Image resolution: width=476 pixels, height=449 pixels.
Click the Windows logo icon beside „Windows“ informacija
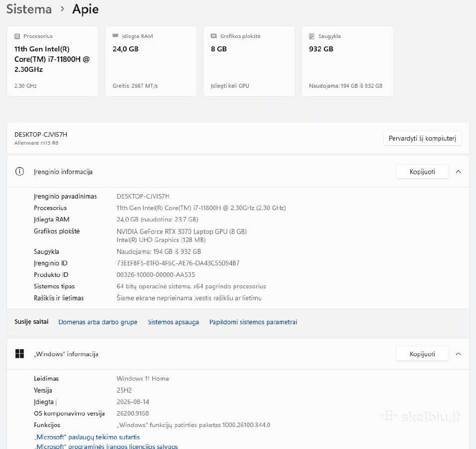coord(19,354)
